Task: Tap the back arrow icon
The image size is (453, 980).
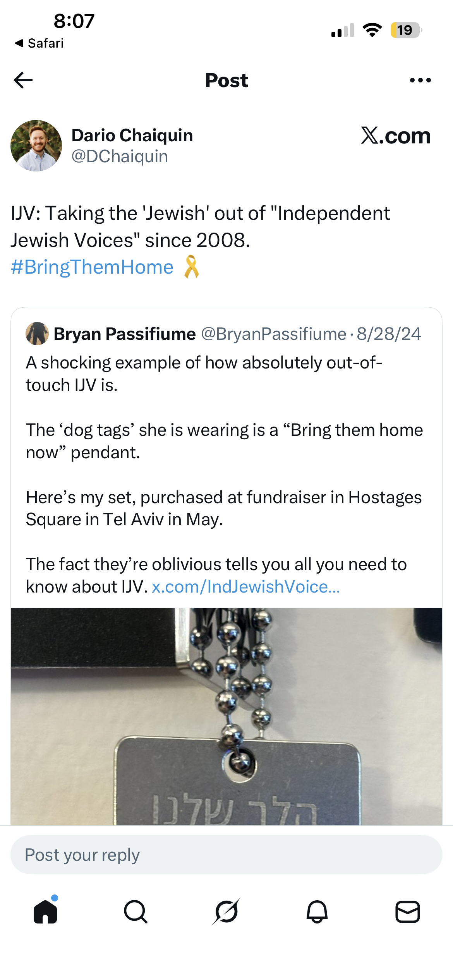Action: pos(23,80)
